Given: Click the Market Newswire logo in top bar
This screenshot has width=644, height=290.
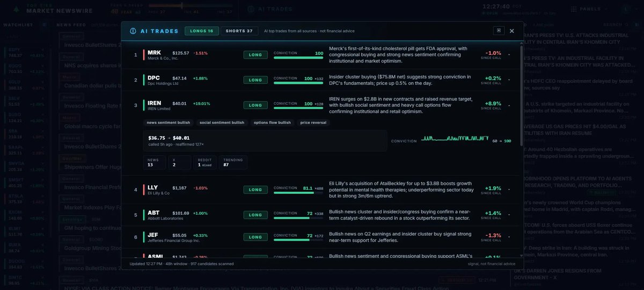Looking at the screenshot, I should [52, 9].
